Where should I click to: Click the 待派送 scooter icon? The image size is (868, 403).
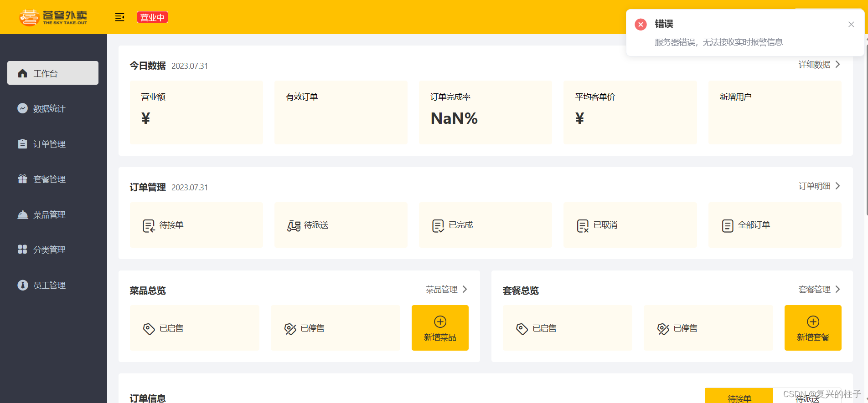point(294,226)
